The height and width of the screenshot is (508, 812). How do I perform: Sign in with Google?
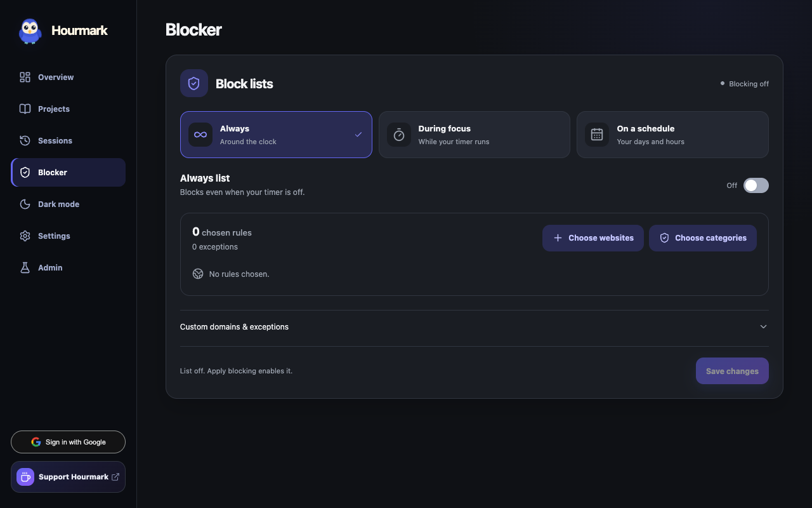(68, 442)
